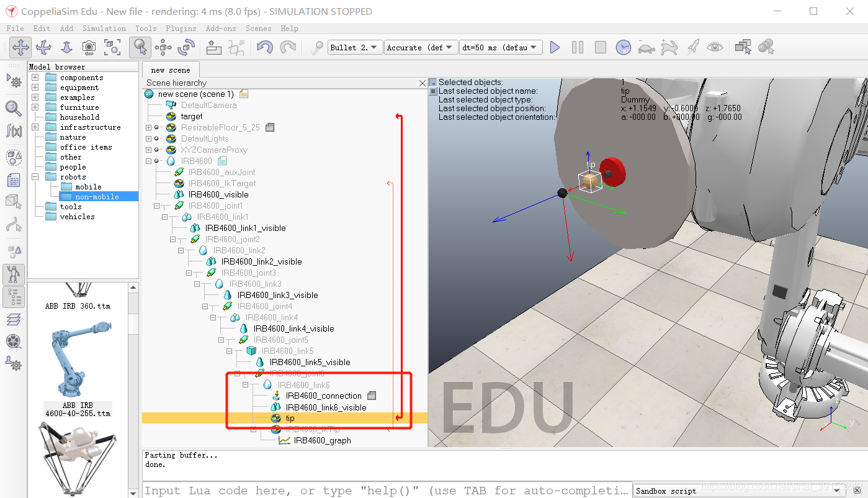Select target dummy in hierarchy
This screenshot has height=498, width=868.
click(x=192, y=116)
